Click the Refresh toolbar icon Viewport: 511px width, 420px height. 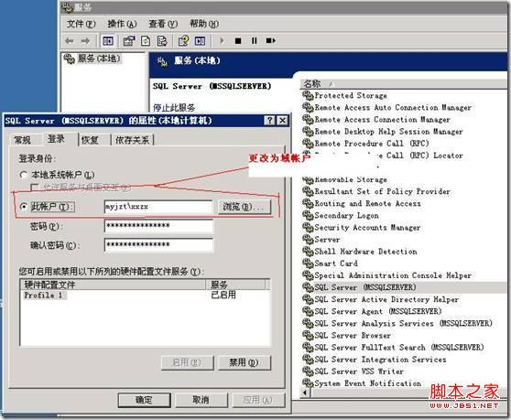point(146,40)
